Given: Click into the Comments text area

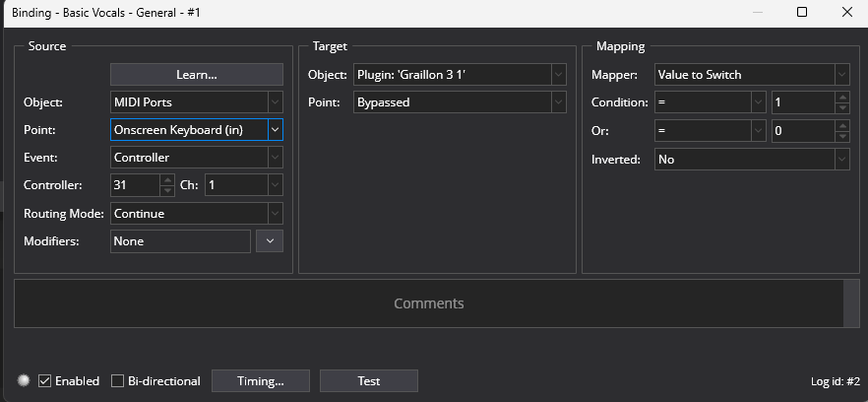Looking at the screenshot, I should [428, 303].
